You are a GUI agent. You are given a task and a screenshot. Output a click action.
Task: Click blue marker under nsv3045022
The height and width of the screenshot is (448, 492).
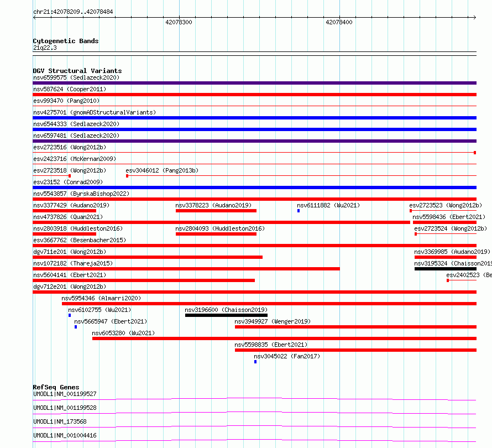point(255,362)
